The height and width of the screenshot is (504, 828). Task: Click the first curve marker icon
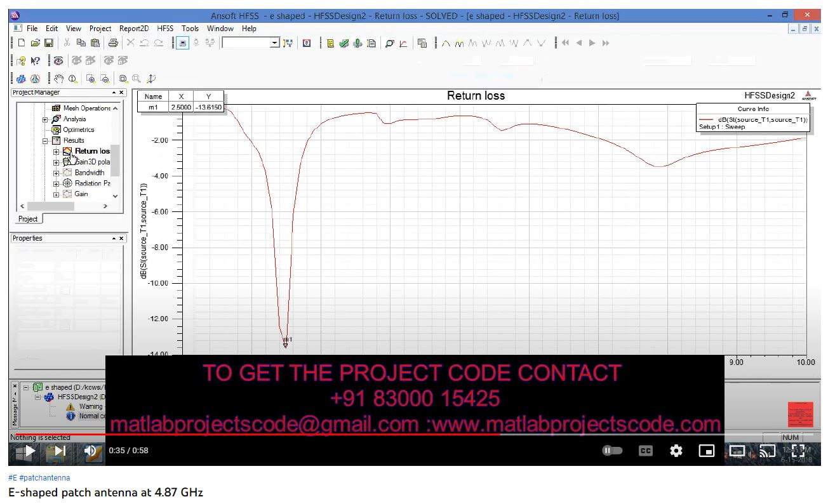(x=446, y=43)
